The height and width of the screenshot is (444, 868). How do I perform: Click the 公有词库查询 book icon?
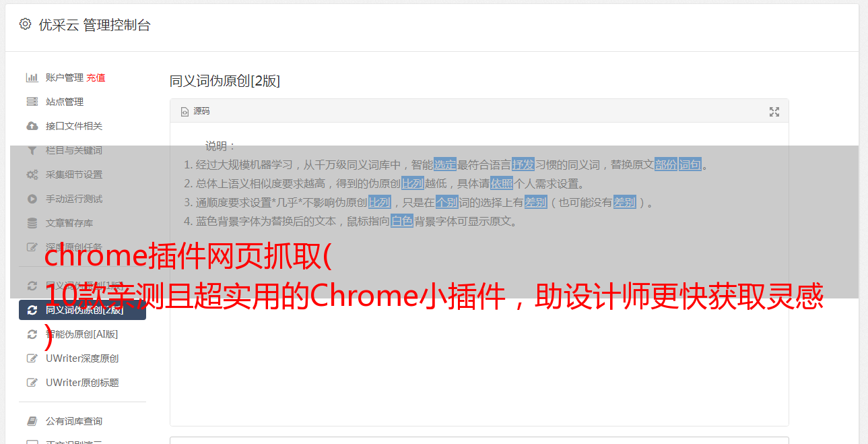tap(32, 421)
